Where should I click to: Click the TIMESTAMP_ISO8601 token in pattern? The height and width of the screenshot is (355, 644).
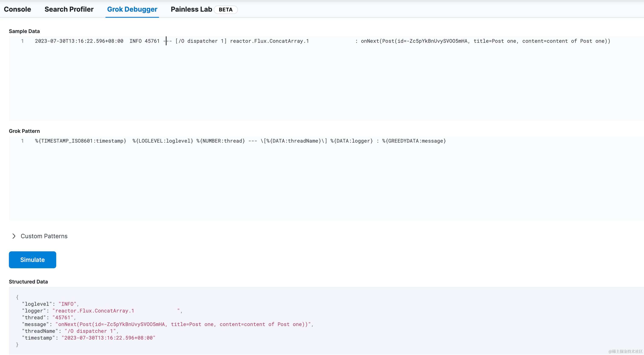(x=67, y=141)
